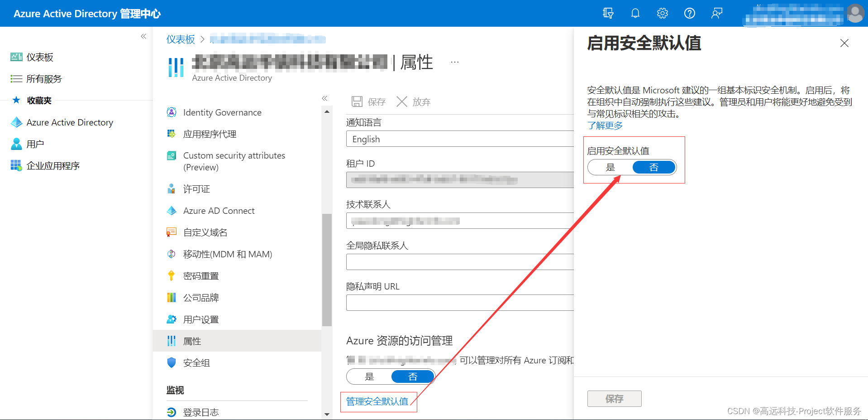This screenshot has width=868, height=420.
Task: Click the 技术联系人 input field
Action: pos(460,221)
